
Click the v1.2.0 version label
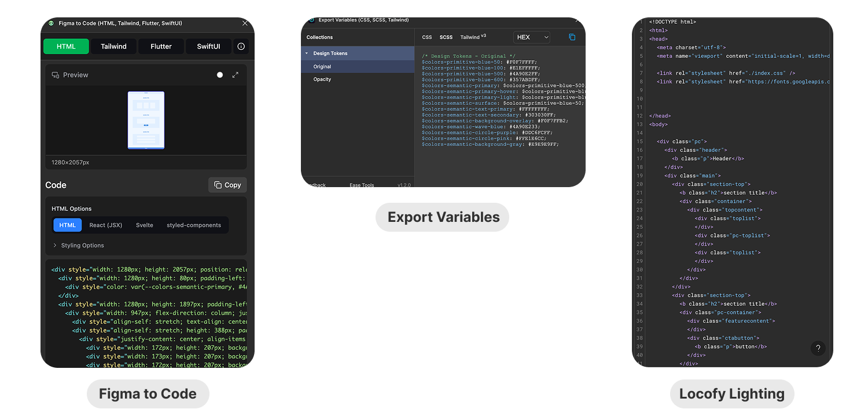(404, 185)
